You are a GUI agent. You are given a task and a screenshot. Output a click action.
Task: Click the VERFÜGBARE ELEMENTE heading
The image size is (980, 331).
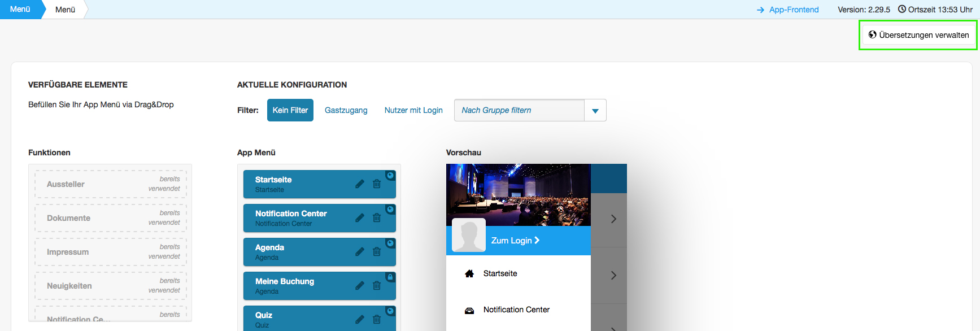point(78,85)
